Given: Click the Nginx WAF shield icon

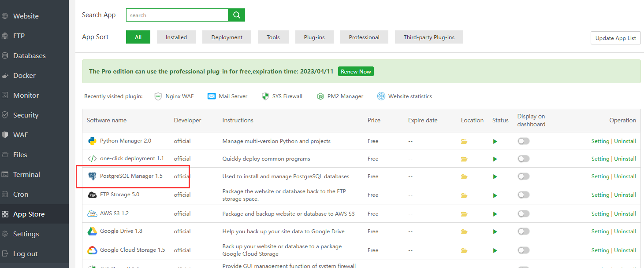Looking at the screenshot, I should pos(158,96).
